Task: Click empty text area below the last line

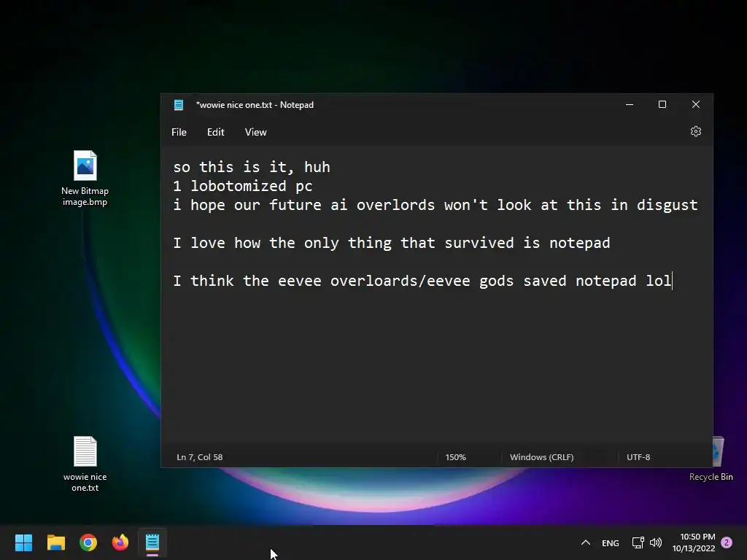Action: tap(436, 367)
